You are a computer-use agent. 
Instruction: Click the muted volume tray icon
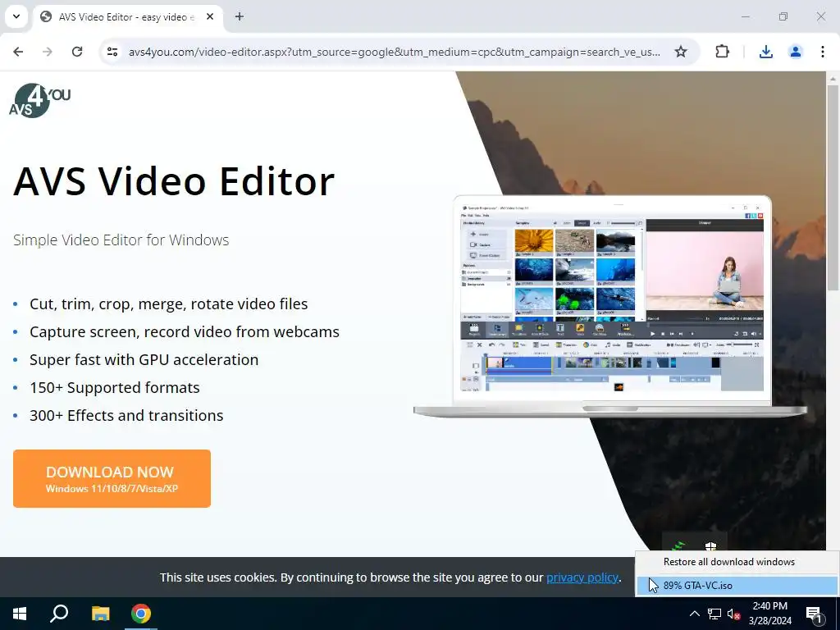733,614
